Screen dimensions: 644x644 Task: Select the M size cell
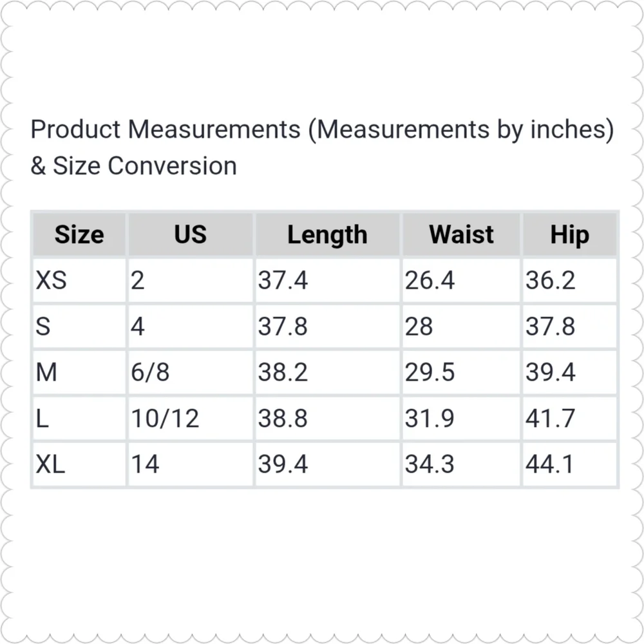click(79, 372)
